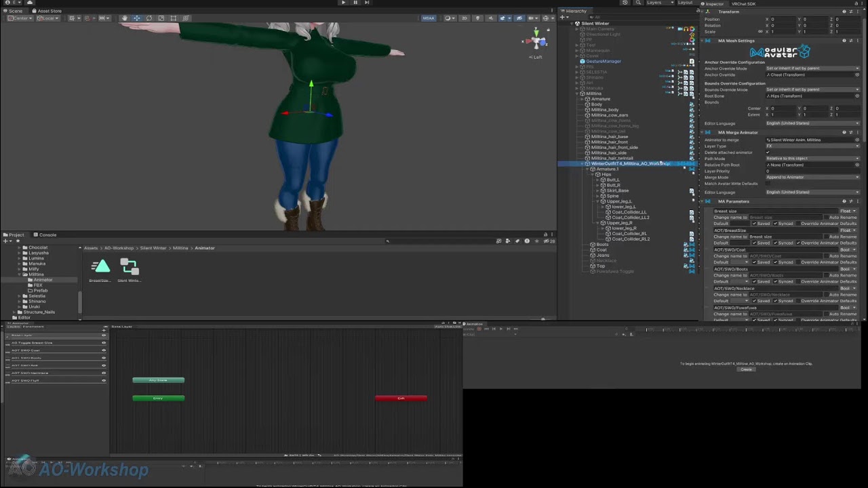Click the scene orientation gizmo
The image size is (868, 488).
pyautogui.click(x=536, y=41)
